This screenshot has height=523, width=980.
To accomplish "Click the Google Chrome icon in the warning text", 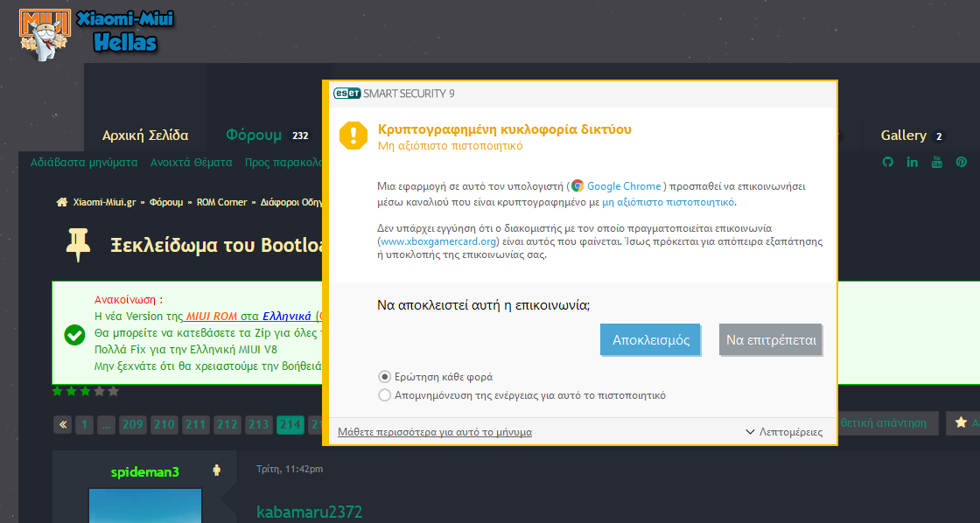I will 577,186.
